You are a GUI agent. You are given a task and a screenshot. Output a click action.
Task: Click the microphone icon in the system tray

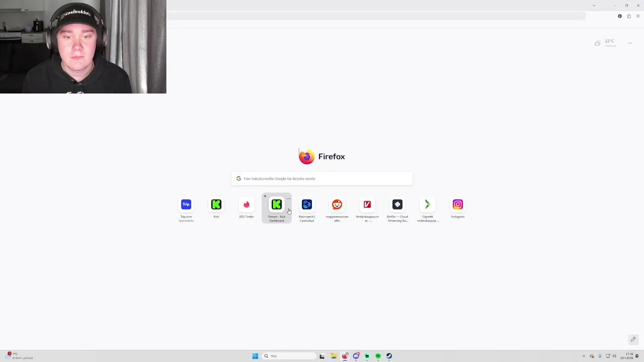[x=600, y=356]
